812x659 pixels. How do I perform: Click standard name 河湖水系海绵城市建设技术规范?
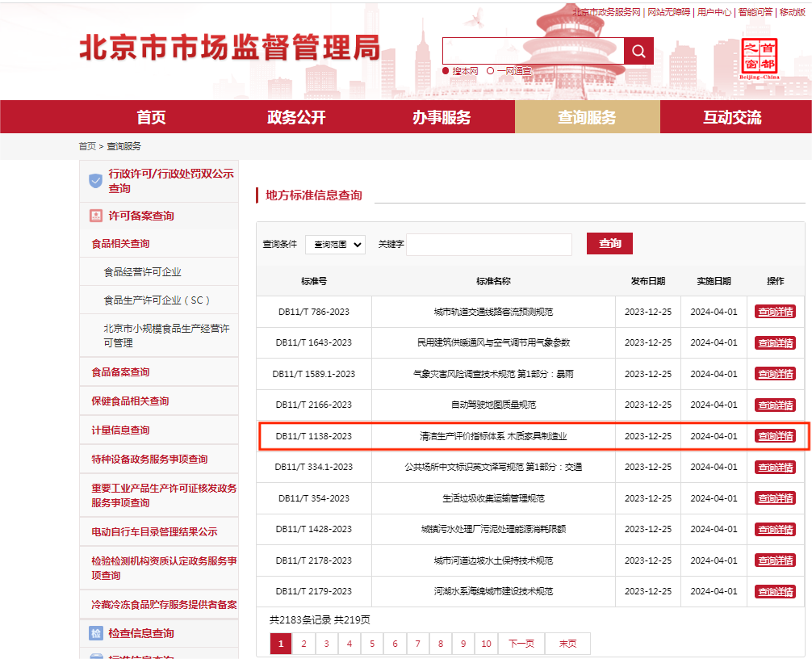click(493, 591)
